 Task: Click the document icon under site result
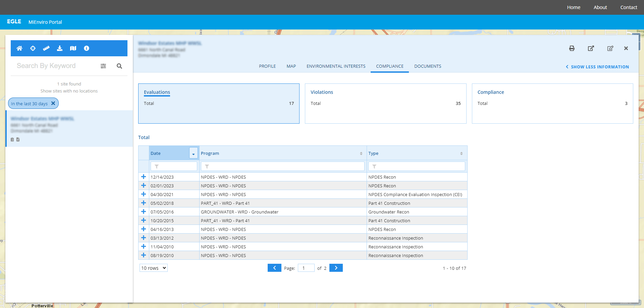coord(18,139)
